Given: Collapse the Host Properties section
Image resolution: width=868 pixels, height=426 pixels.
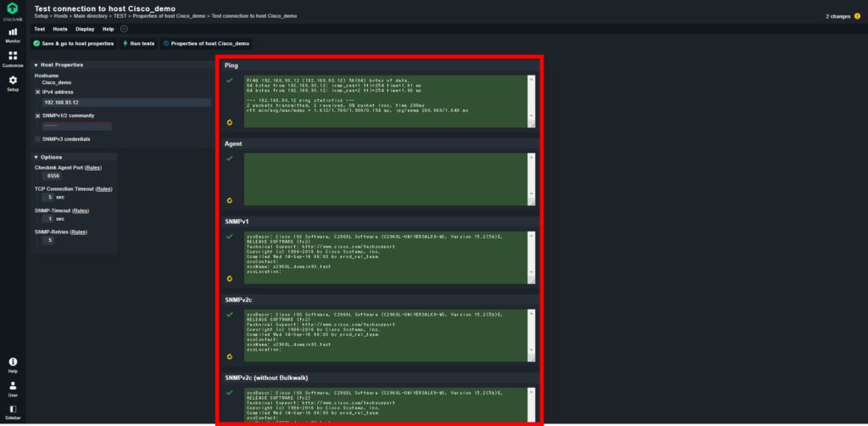Looking at the screenshot, I should [x=36, y=64].
